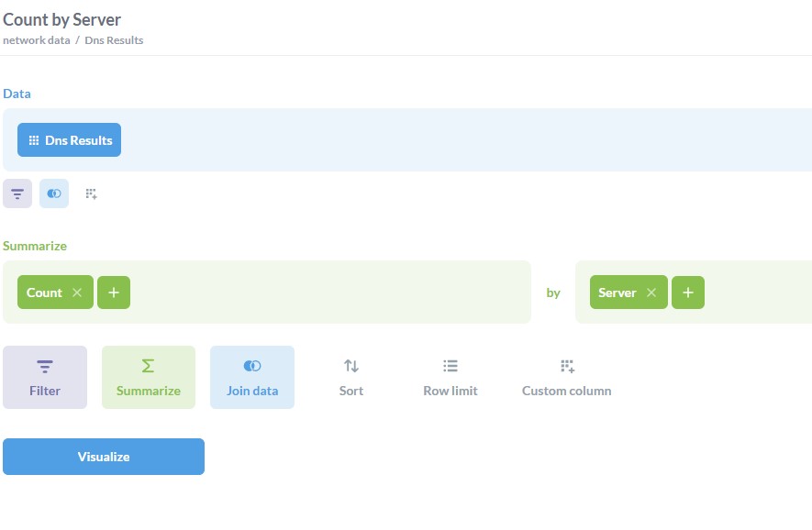Click the Join data Venn icon under Data

click(x=53, y=193)
